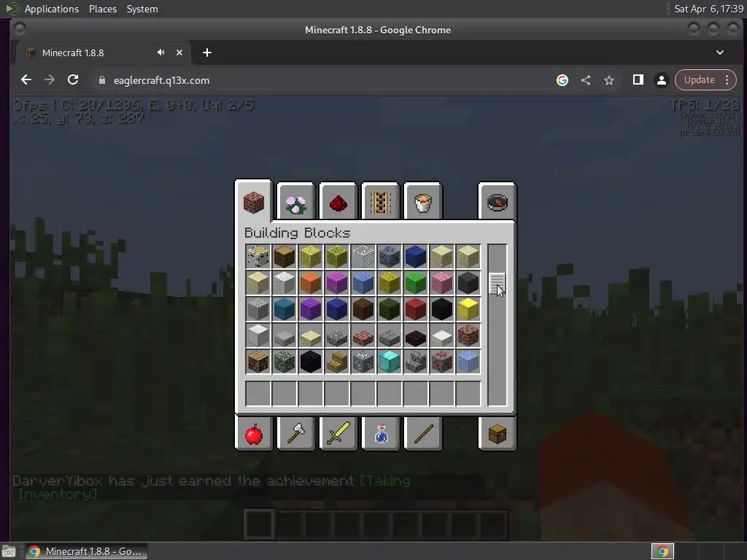Screen dimensions: 747x560
Task: Open the Applications menu
Action: pyautogui.click(x=52, y=9)
